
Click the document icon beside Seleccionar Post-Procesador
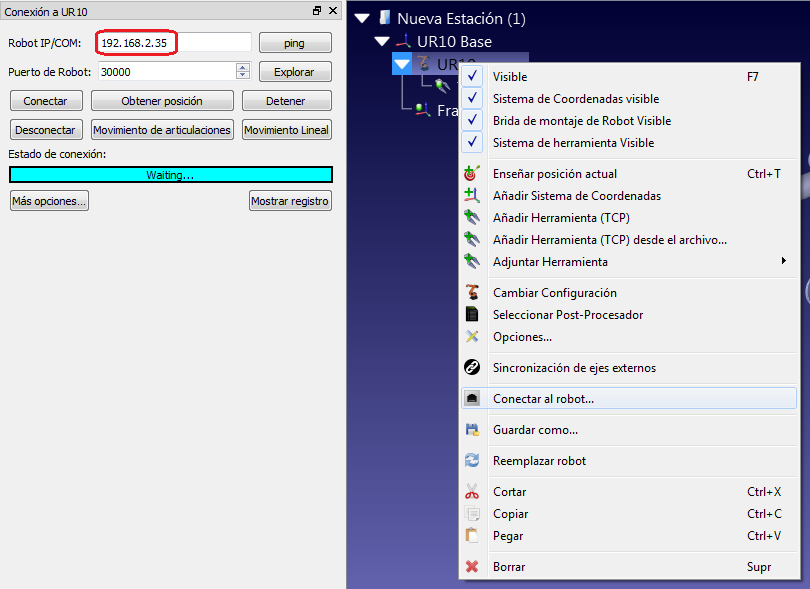472,314
